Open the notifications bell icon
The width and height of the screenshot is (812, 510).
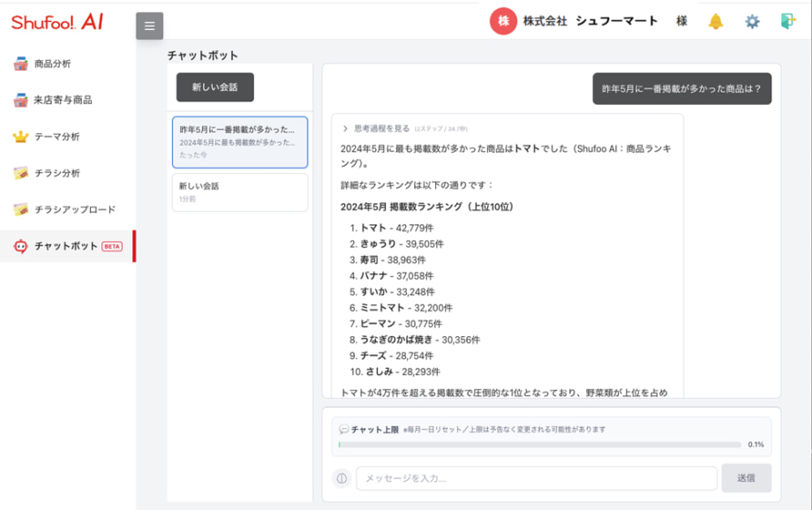tap(717, 20)
